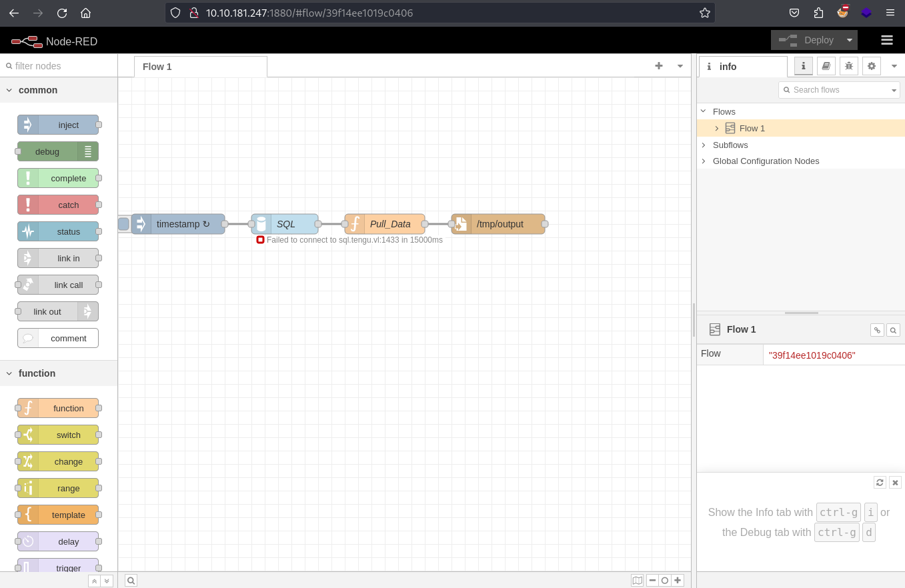Toggle the navigator map view icon
The width and height of the screenshot is (905, 588).
(638, 581)
